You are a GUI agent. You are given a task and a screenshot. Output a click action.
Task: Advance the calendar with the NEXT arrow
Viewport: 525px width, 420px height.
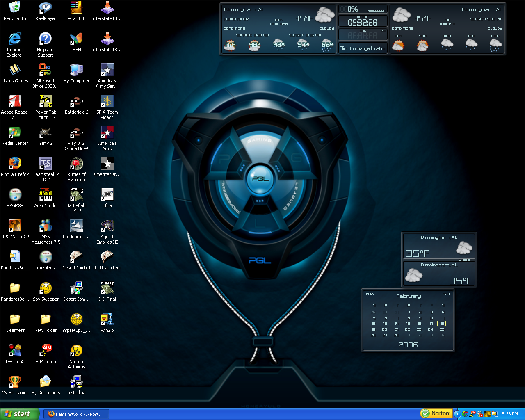click(x=446, y=294)
